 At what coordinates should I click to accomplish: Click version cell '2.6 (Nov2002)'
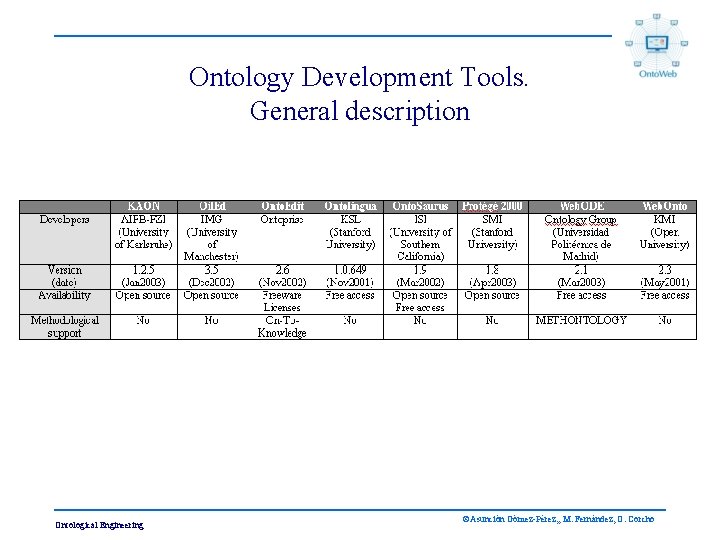tap(282, 276)
